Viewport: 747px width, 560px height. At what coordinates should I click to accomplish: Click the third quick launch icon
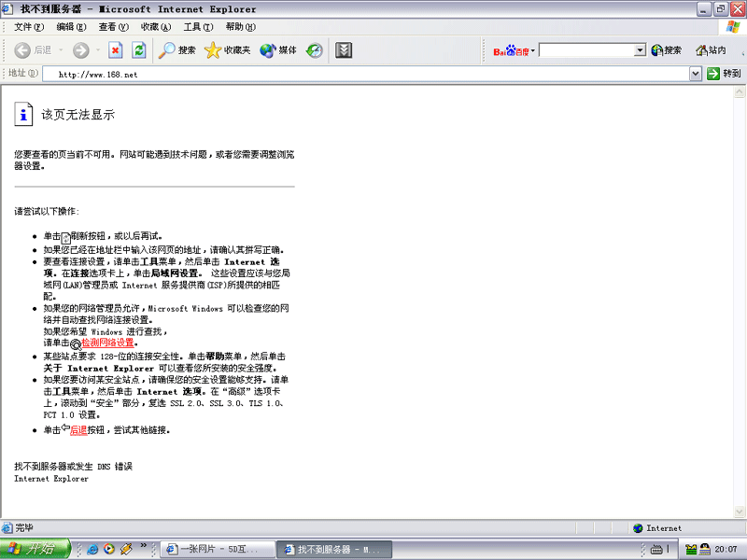pos(126,549)
